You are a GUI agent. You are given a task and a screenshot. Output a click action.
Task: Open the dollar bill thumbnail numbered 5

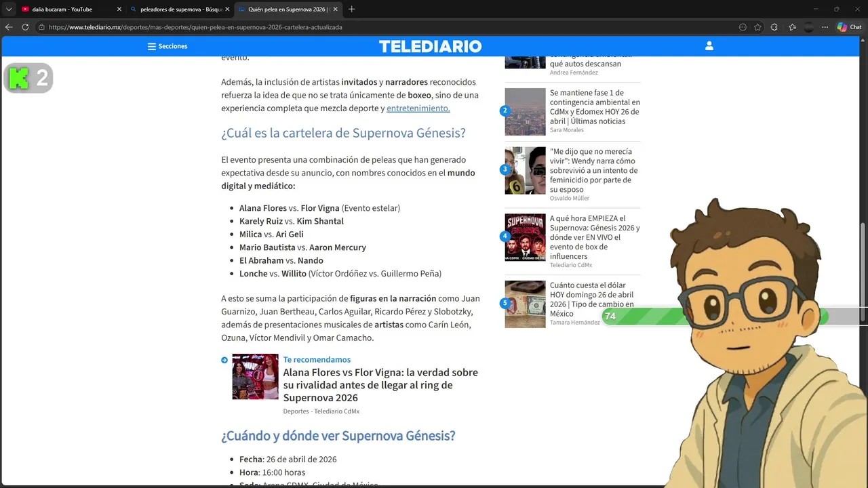pyautogui.click(x=525, y=304)
